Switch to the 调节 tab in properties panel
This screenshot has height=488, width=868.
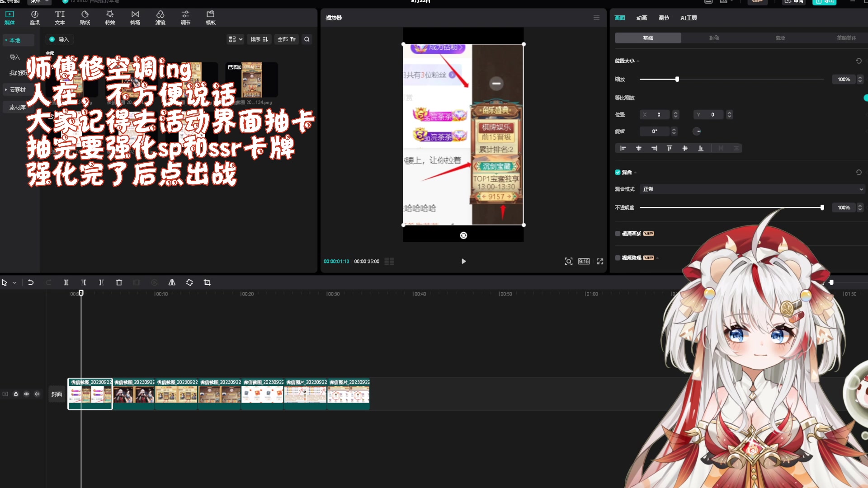click(664, 18)
